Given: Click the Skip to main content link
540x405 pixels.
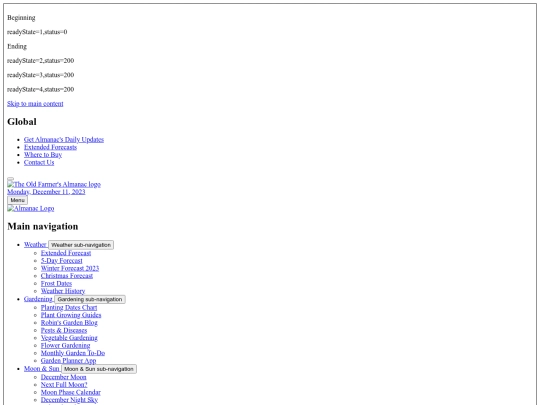Looking at the screenshot, I should pyautogui.click(x=35, y=104).
